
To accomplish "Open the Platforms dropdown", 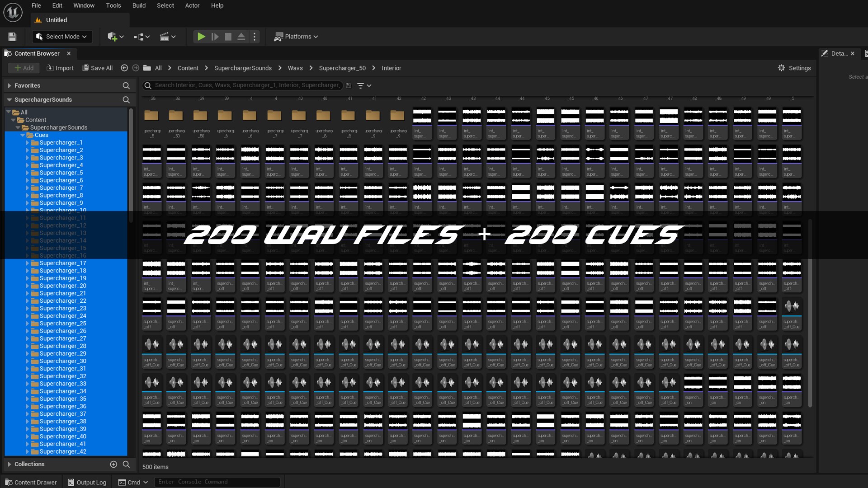I will pos(297,37).
